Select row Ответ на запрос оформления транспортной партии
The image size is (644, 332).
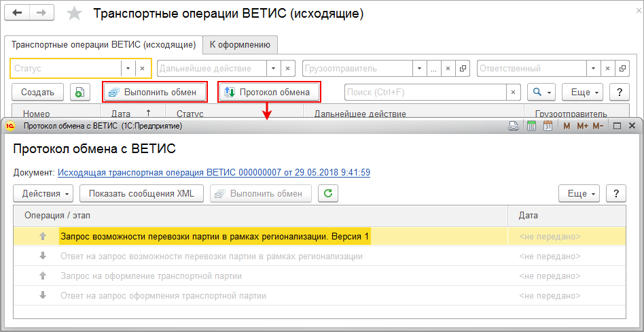319,295
